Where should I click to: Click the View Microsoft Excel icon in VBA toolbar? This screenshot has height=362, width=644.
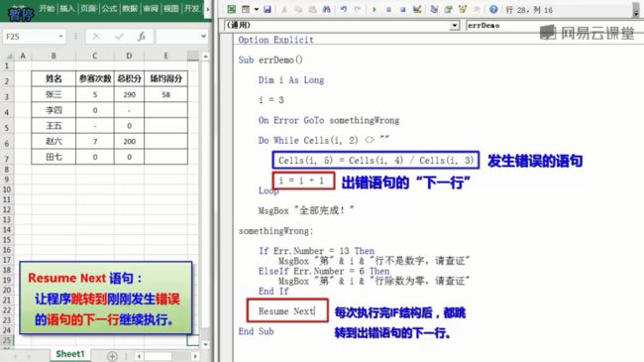click(x=232, y=9)
